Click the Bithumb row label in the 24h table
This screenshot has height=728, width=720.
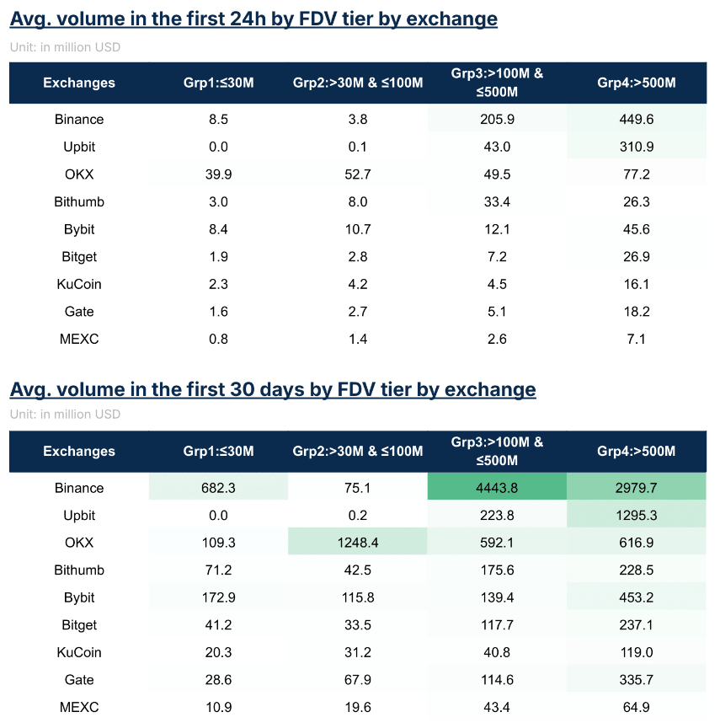pos(79,202)
